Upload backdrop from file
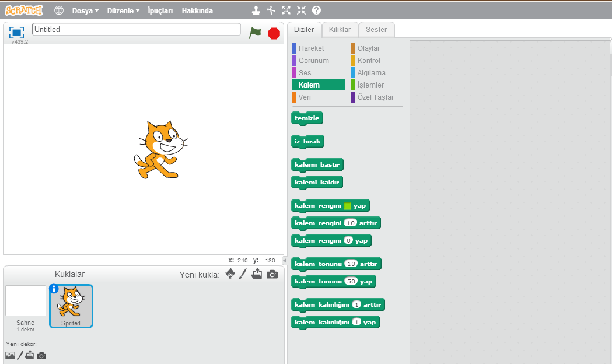The height and width of the screenshot is (364, 612). [x=30, y=355]
